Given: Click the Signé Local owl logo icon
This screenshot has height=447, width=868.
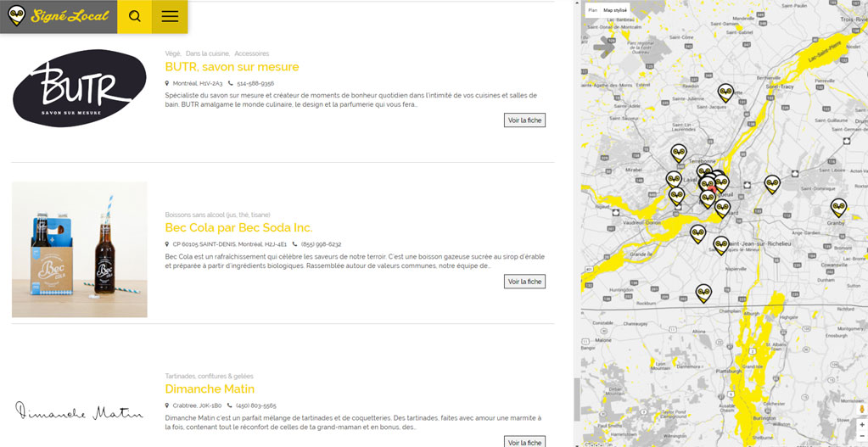Looking at the screenshot, I should point(17,15).
